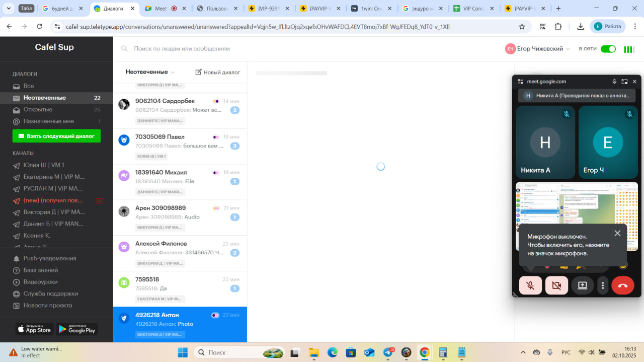Show hidden tray icons chevron
The height and width of the screenshot is (362, 644).
pyautogui.click(x=523, y=352)
